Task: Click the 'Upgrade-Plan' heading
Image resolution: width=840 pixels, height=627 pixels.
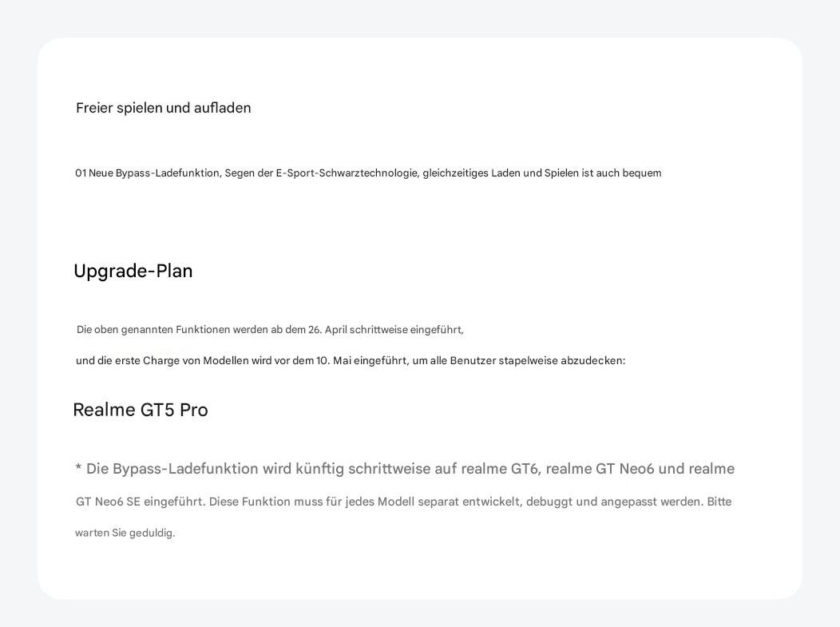Action: [x=133, y=272]
